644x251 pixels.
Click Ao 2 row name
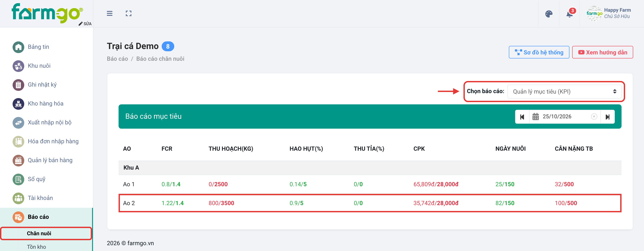click(129, 203)
